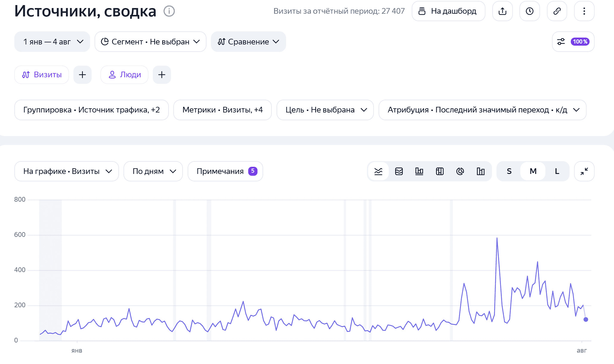Image resolution: width=614 pixels, height=364 pixels.
Task: Copy report link via chain icon
Action: tap(557, 11)
